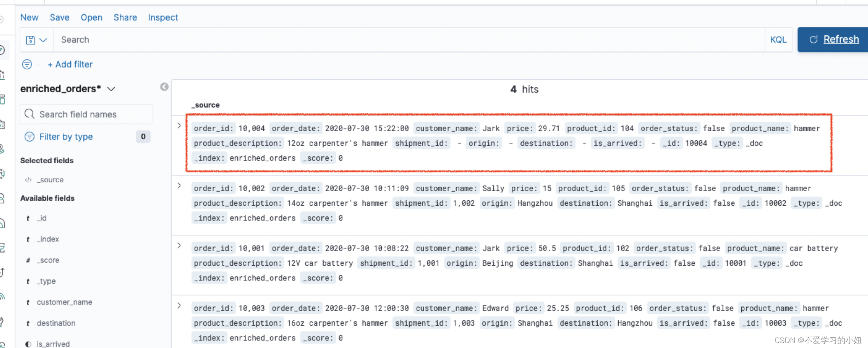Screen dimensions: 868x348
Task: Click the save disk icon in query bar
Action: 30,40
